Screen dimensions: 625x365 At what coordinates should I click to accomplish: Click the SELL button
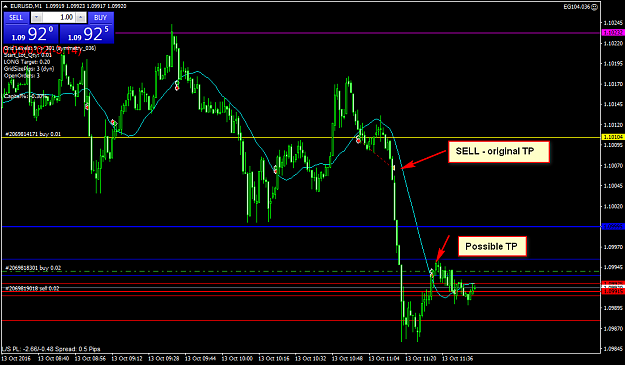16,18
